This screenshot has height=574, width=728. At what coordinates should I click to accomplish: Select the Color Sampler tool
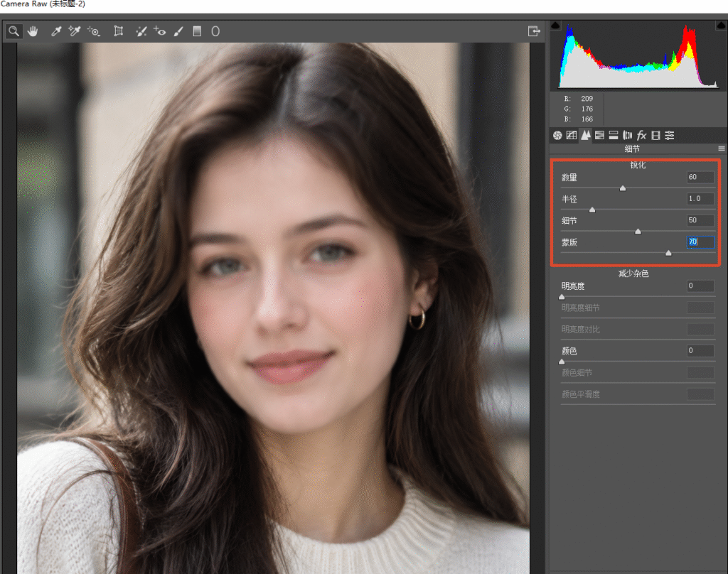pyautogui.click(x=74, y=31)
